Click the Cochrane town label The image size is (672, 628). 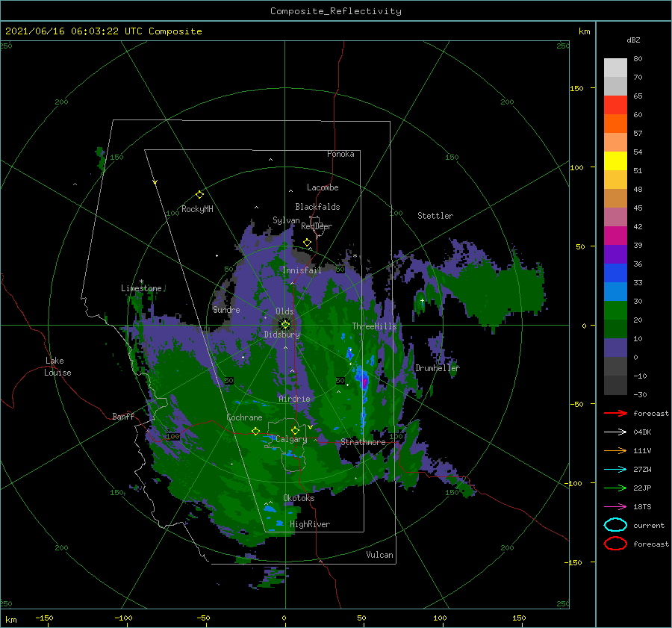point(244,417)
